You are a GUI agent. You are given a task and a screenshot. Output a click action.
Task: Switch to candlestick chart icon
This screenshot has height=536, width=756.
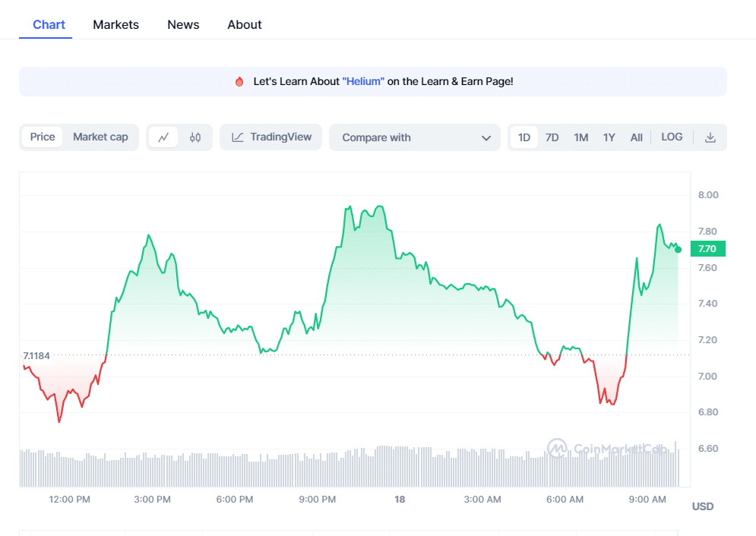[195, 137]
